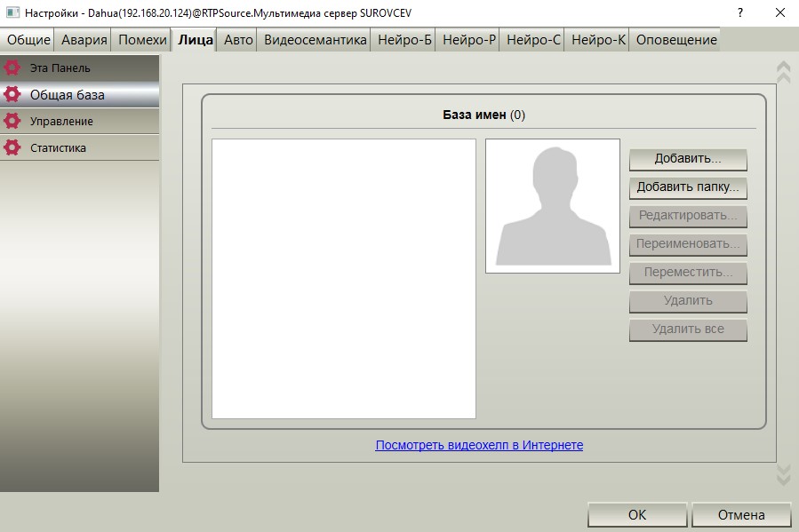The width and height of the screenshot is (799, 532).
Task: Open the Видеосемантика tab
Action: (x=315, y=40)
